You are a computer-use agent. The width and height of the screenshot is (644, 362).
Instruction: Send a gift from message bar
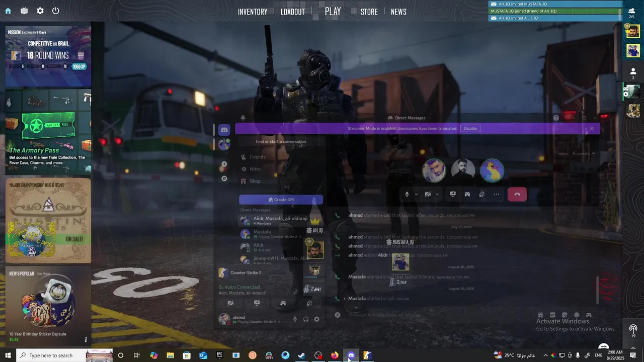(540, 315)
